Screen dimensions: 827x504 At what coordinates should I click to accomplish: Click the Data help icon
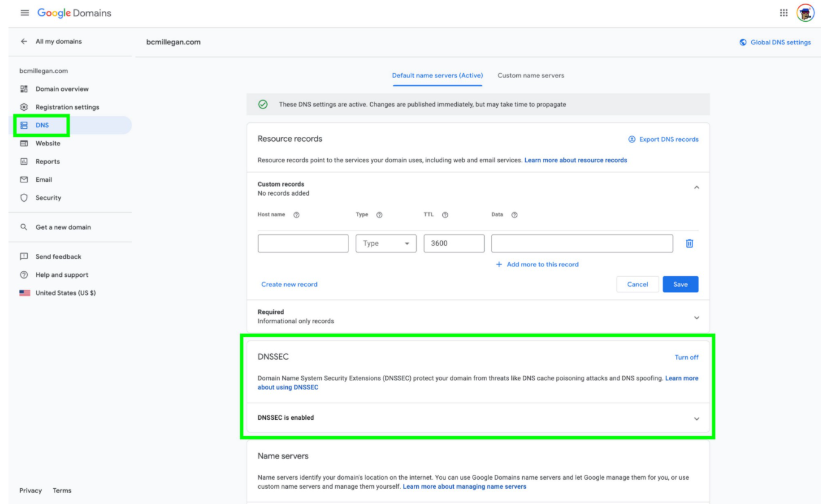click(x=514, y=215)
